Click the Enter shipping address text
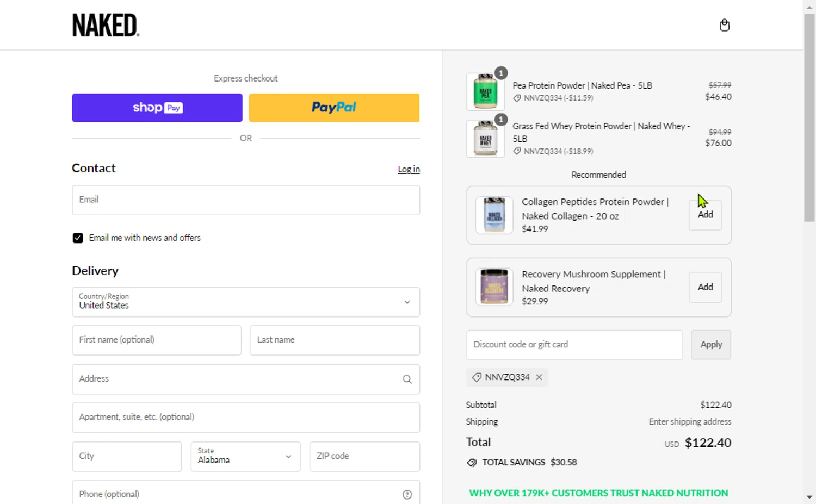 690,422
